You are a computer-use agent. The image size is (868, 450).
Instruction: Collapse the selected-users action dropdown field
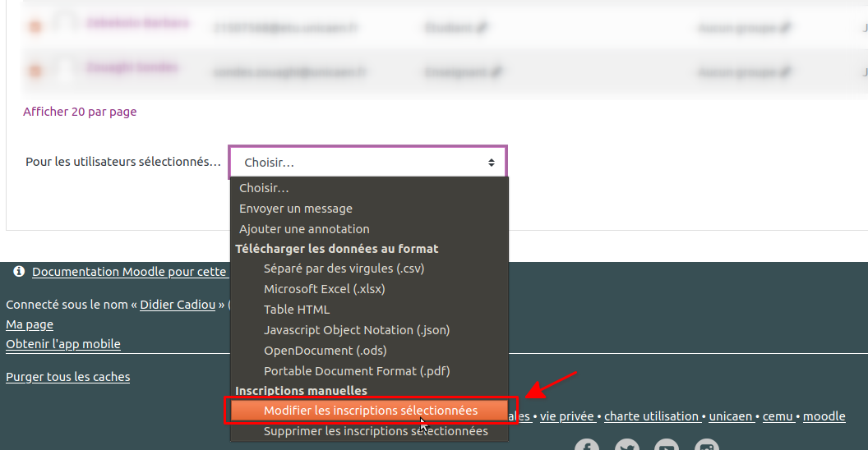point(367,162)
